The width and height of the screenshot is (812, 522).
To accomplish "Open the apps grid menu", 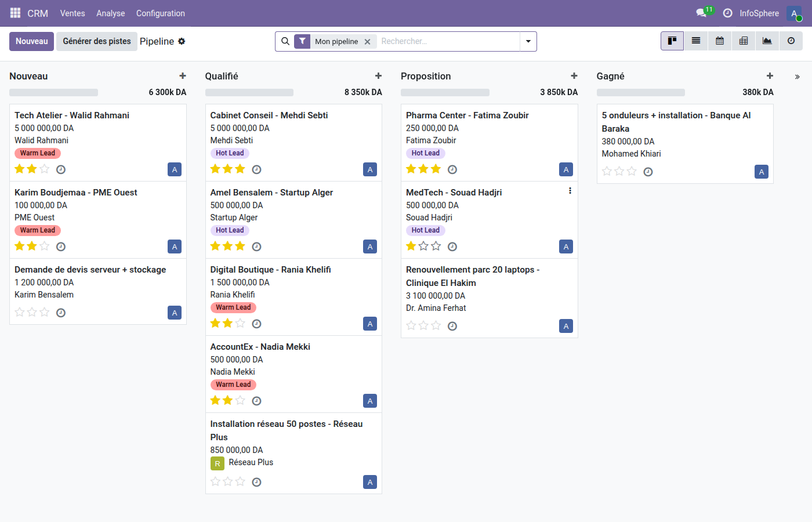I will click(x=14, y=13).
